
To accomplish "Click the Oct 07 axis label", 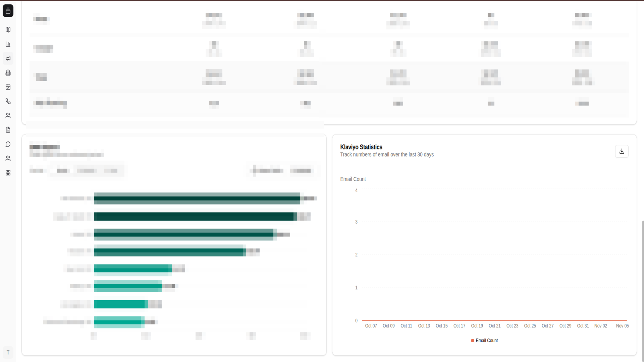I will point(371,326).
